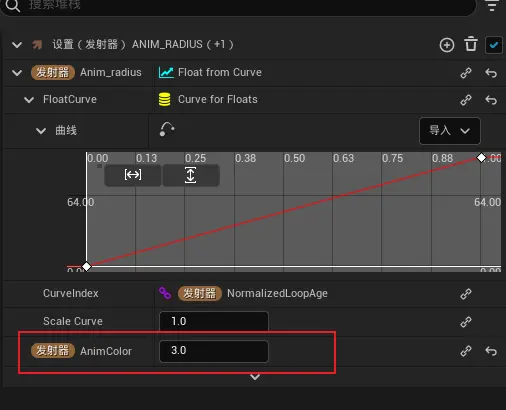Reset FloatCurve to default value

491,100
